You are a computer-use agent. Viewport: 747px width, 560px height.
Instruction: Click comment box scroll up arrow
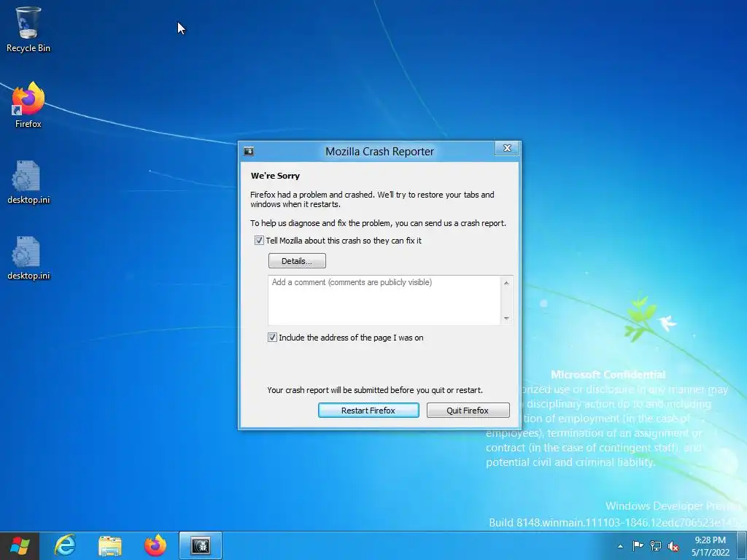[x=506, y=283]
